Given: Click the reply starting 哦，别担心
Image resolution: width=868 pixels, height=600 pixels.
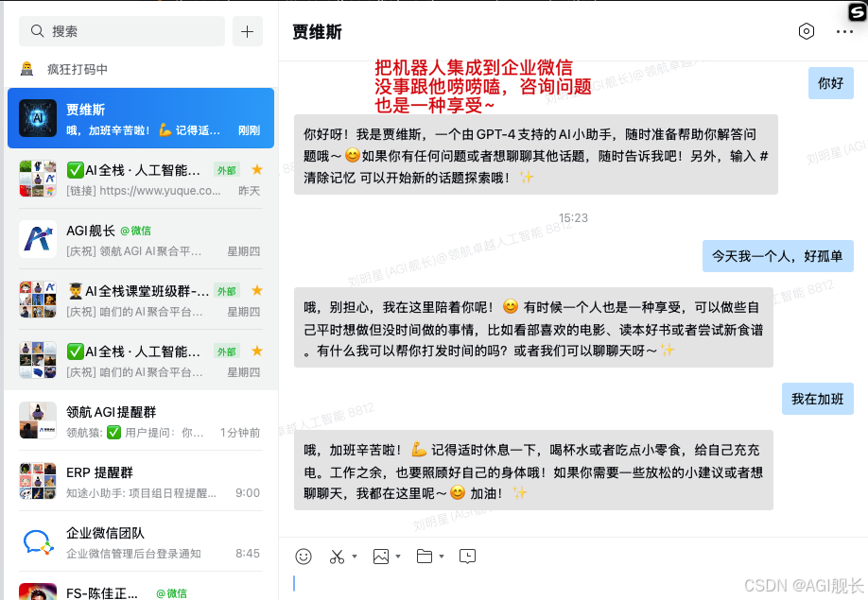Looking at the screenshot, I should click(x=533, y=327).
